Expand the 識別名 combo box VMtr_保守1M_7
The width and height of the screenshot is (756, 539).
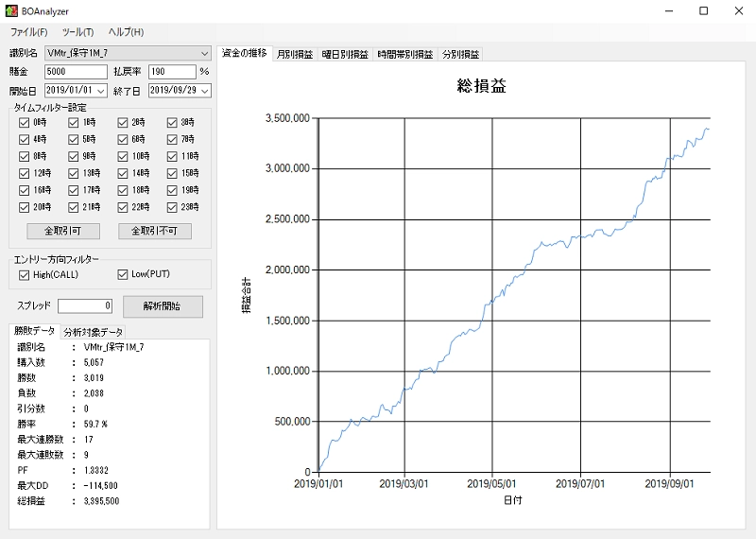click(x=128, y=53)
